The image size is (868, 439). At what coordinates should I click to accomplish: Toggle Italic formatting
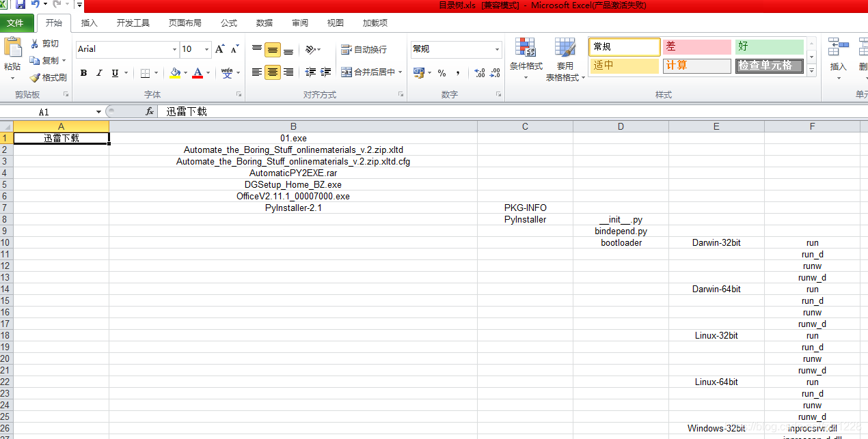coord(99,73)
